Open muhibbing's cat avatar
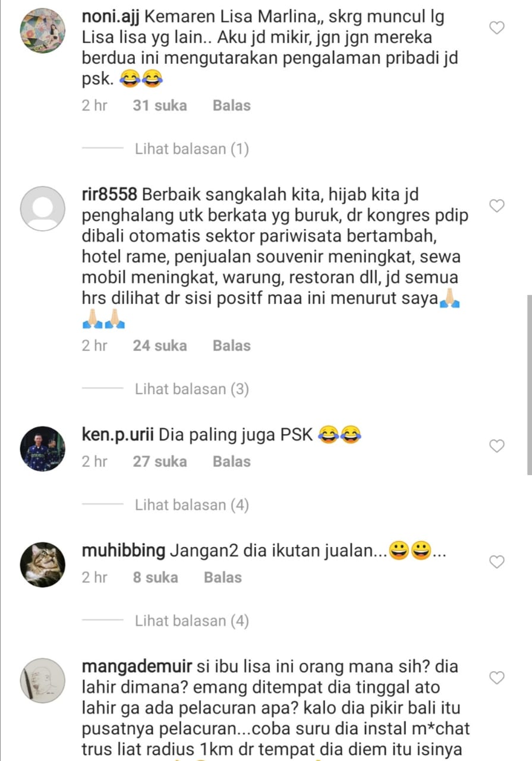The width and height of the screenshot is (532, 761). click(43, 565)
